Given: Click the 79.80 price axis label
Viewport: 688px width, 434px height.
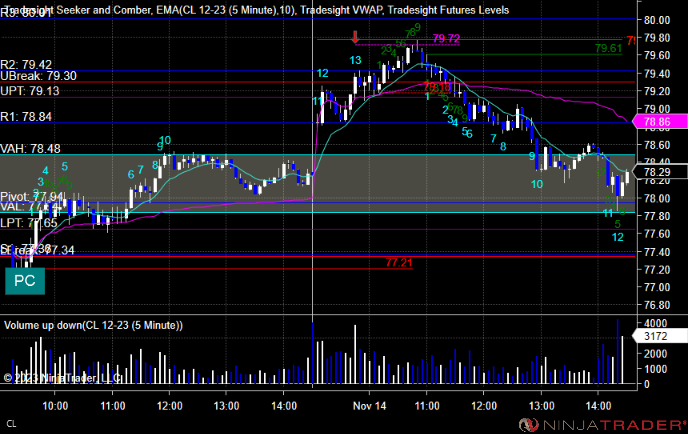Looking at the screenshot, I should tap(657, 38).
